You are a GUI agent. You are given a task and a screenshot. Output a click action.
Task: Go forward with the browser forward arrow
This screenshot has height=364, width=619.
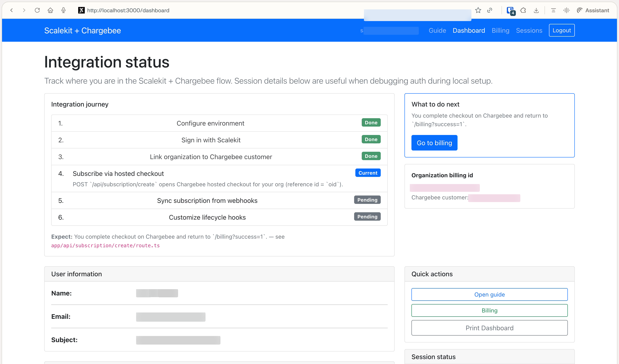click(24, 10)
